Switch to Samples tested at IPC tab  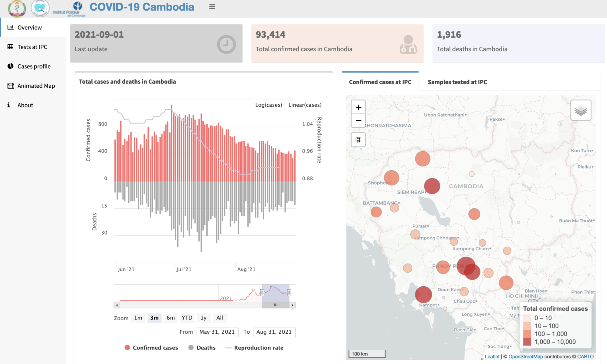click(457, 82)
